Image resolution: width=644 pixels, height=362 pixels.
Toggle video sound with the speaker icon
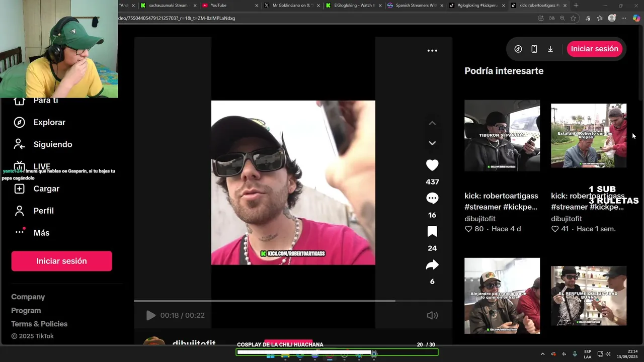click(x=432, y=315)
